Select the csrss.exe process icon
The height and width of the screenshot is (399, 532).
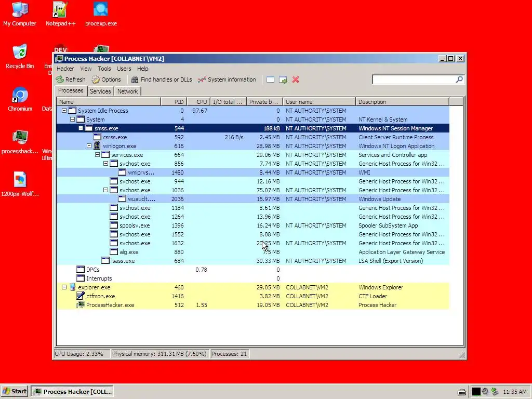(x=97, y=137)
